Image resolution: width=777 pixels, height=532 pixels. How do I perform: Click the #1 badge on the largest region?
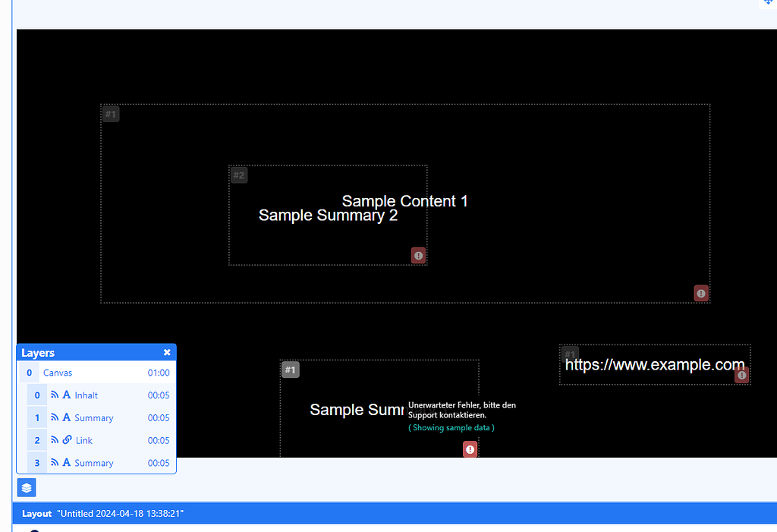[x=111, y=114]
